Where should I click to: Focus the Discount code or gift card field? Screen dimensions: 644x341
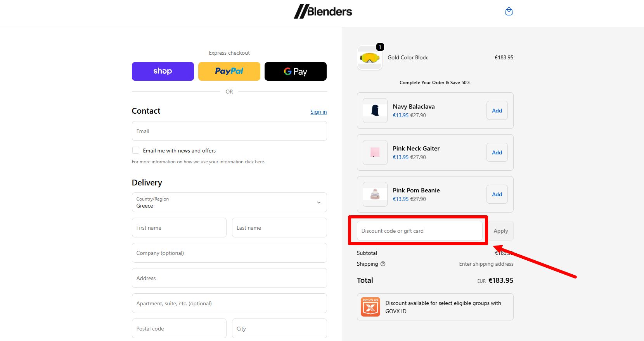click(420, 231)
